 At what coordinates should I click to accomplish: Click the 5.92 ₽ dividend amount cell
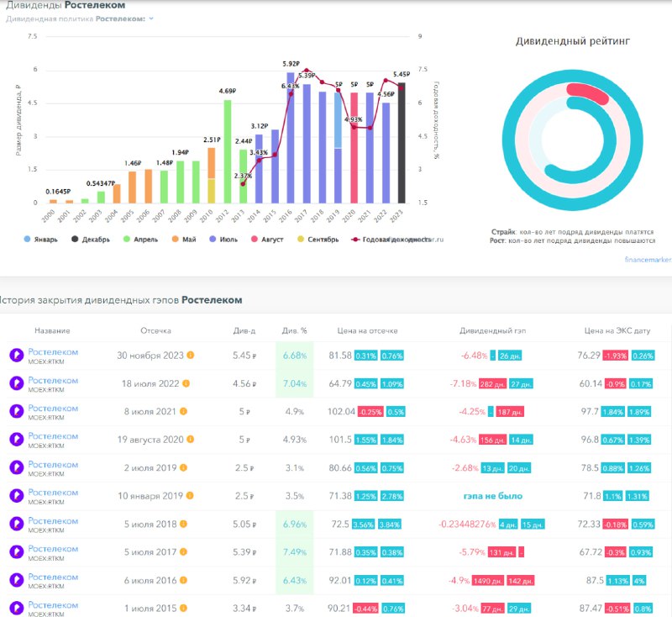244,581
